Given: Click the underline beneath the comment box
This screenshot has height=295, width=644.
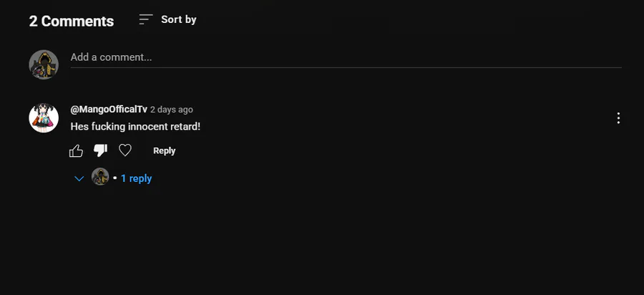Looking at the screenshot, I should coord(346,67).
